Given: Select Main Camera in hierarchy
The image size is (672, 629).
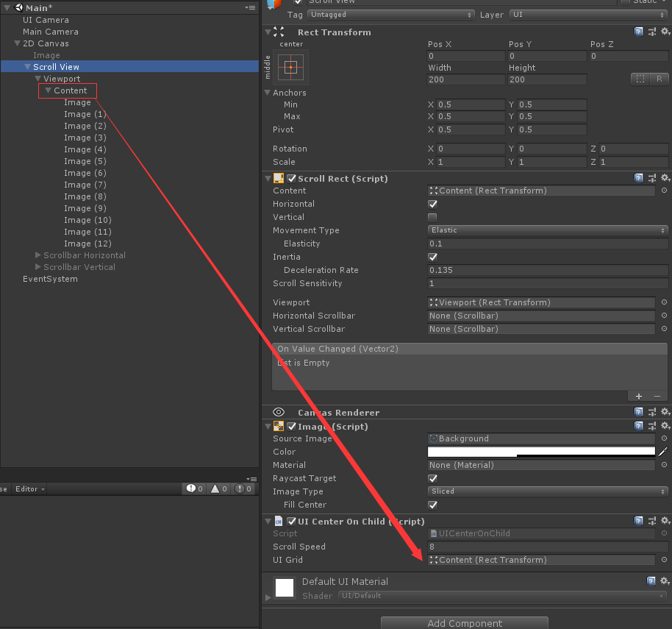Looking at the screenshot, I should [x=51, y=32].
